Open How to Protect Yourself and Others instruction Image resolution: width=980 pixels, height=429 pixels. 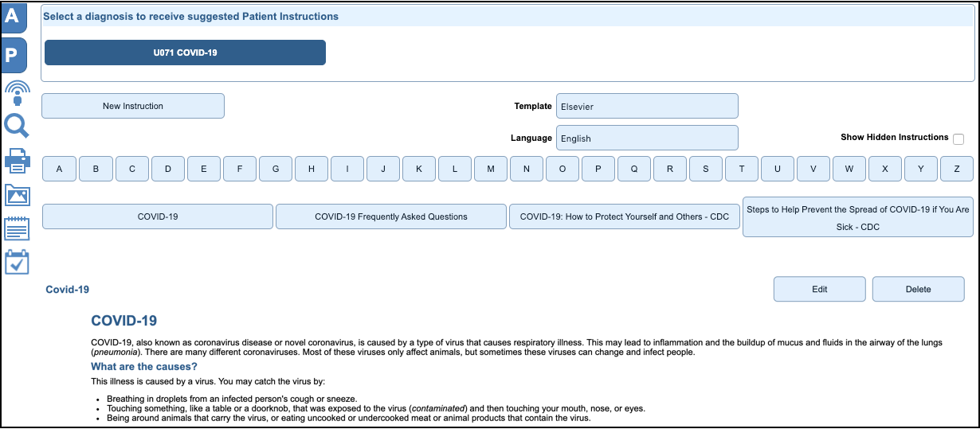(x=624, y=216)
